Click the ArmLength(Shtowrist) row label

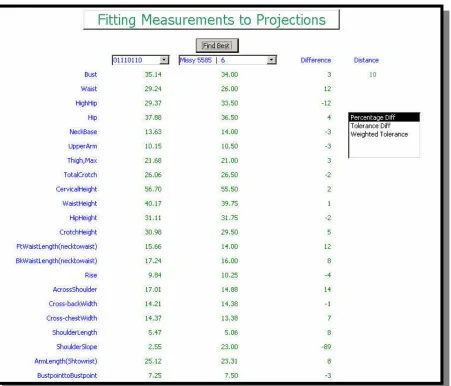(66, 361)
